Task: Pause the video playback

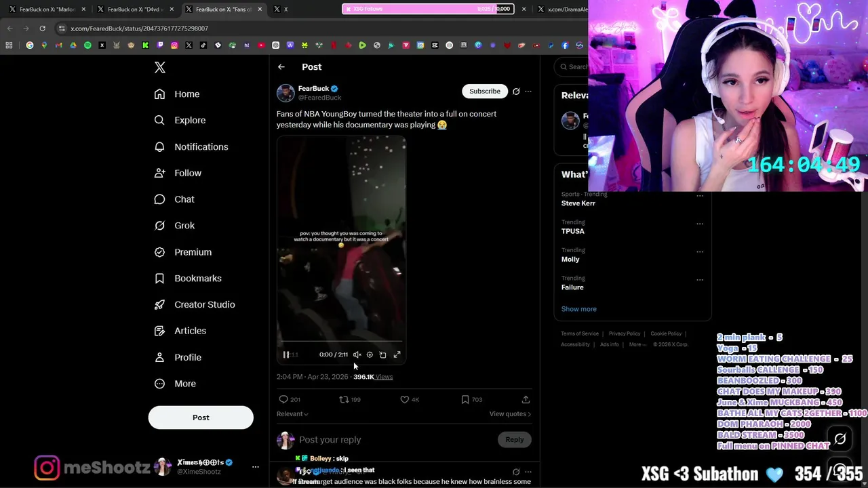Action: 286,354
